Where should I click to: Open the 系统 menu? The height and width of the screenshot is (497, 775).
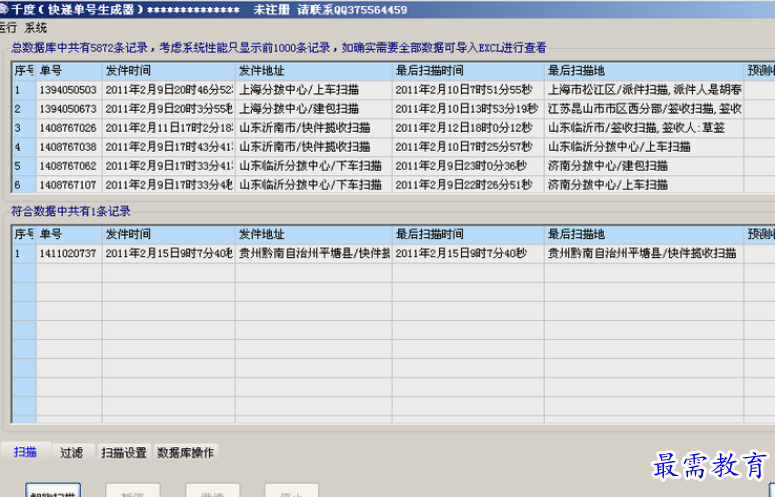36,28
